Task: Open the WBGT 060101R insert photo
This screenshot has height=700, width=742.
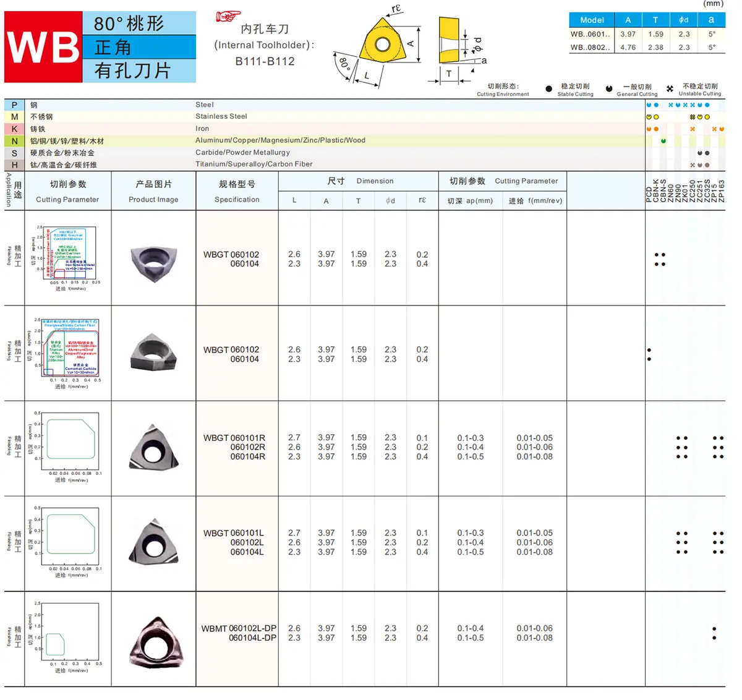Action: point(153,448)
